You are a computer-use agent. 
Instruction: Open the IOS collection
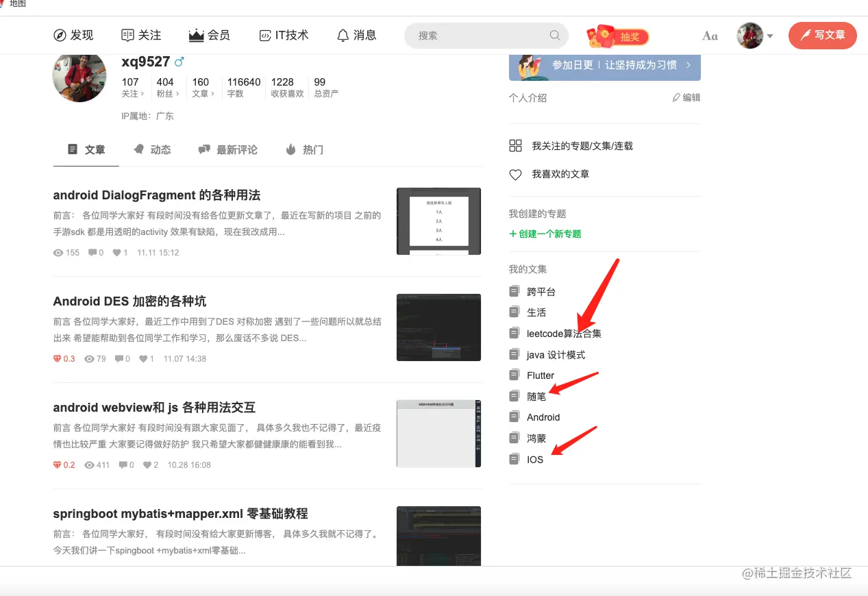coord(535,460)
